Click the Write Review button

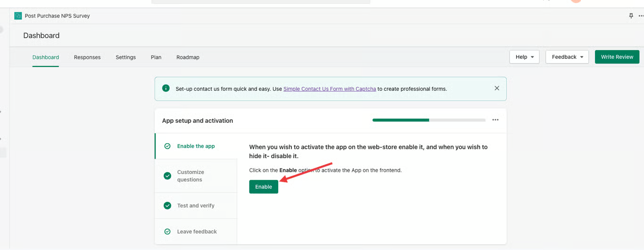click(x=617, y=57)
